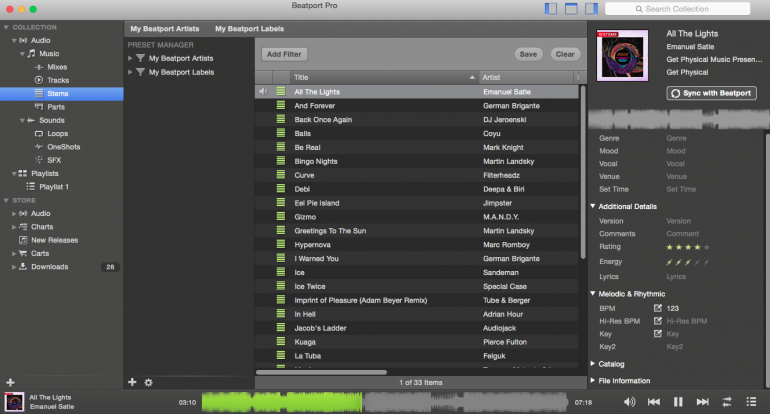This screenshot has width=770, height=414.
Task: Toggle the right details panel view
Action: coord(591,9)
